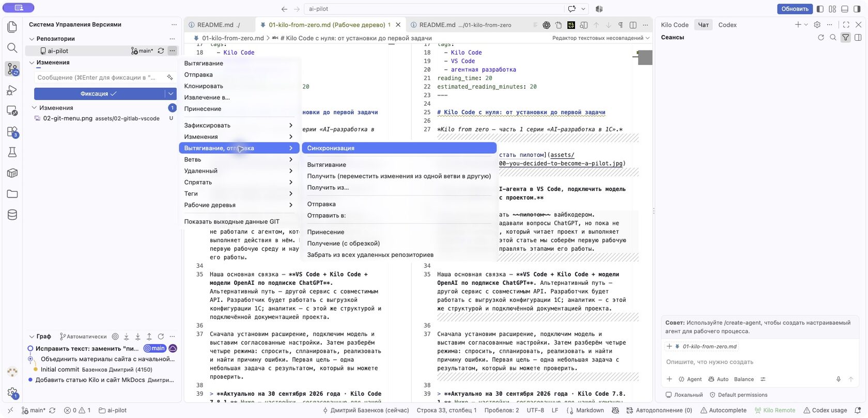Toggle whitespace paragraph marks in diff editor

(621, 25)
